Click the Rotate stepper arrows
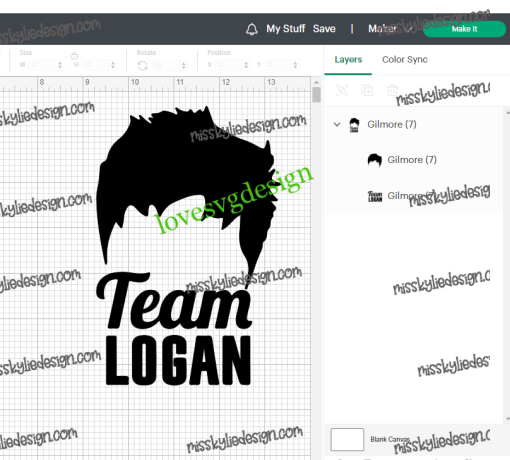The height and width of the screenshot is (460, 510). click(183, 65)
